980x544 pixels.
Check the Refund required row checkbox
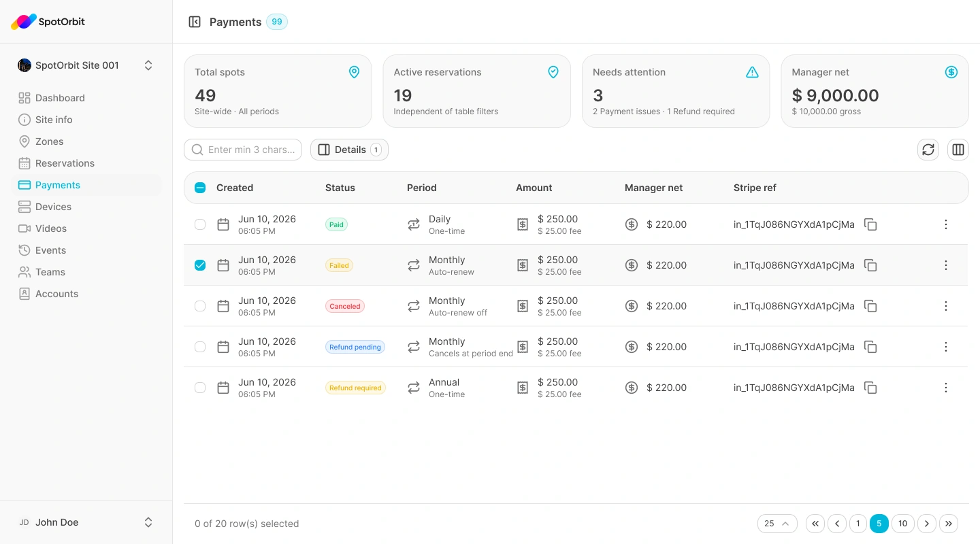point(200,388)
